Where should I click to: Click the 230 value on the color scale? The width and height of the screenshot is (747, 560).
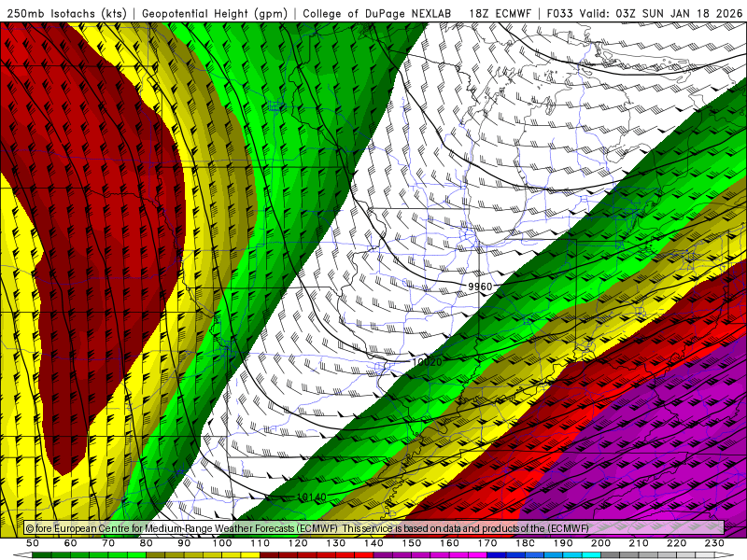click(714, 543)
